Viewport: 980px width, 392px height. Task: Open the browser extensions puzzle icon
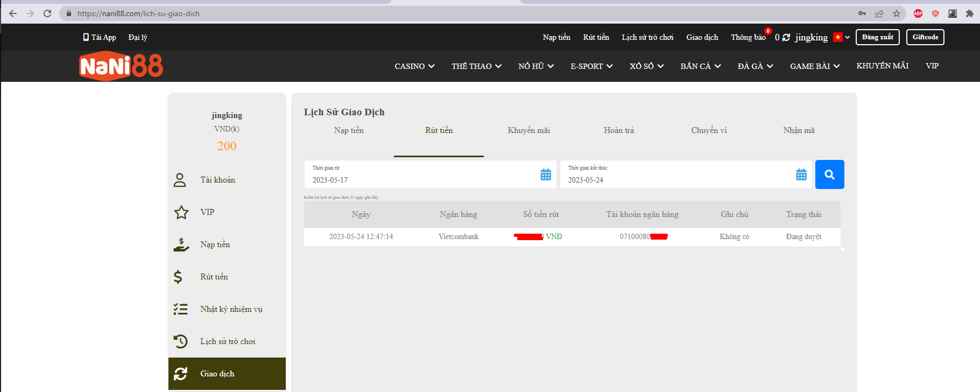tap(970, 13)
